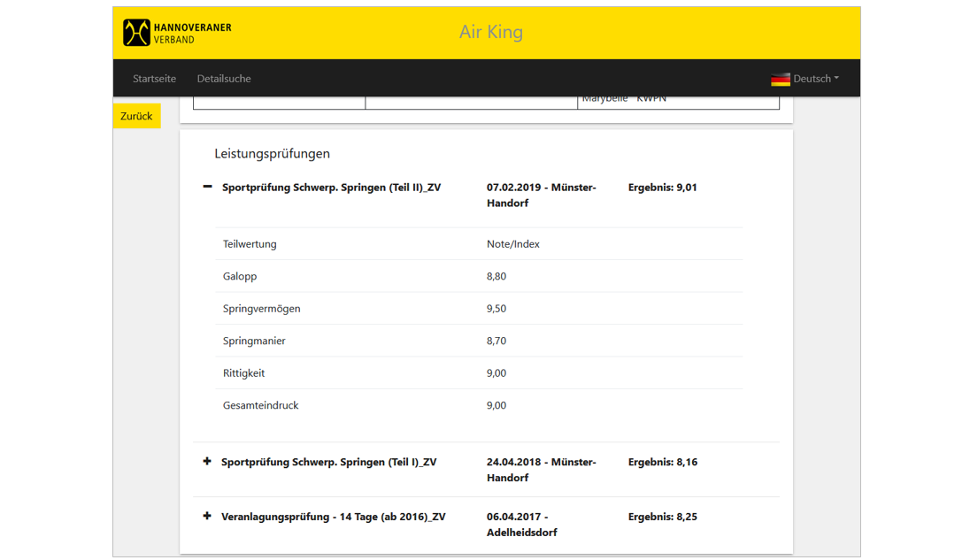The width and height of the screenshot is (970, 560).
Task: Click Ergebnis: 9,01
Action: coord(663,188)
